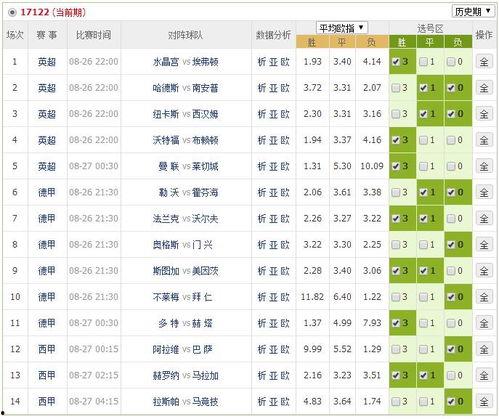This screenshot has width=499, height=419.
Task: Check draw 1 for 水晶宫 vs 埃弗顿
Action: [x=423, y=62]
